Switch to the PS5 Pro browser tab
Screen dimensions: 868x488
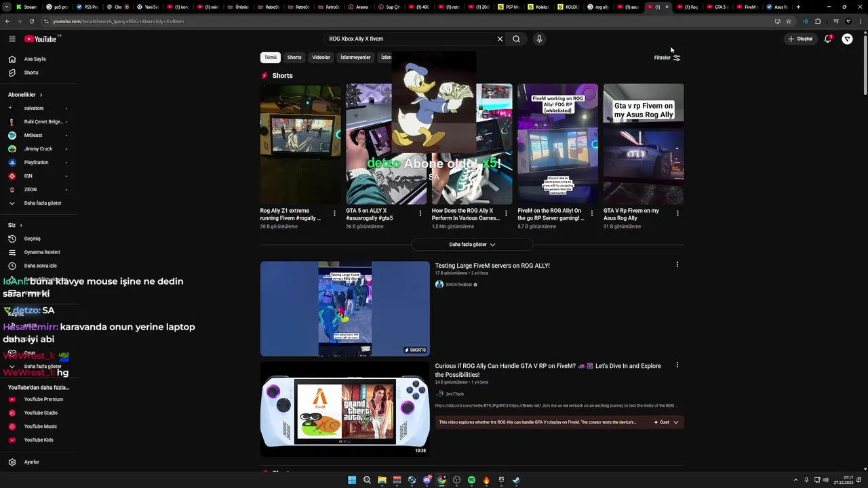click(x=87, y=7)
